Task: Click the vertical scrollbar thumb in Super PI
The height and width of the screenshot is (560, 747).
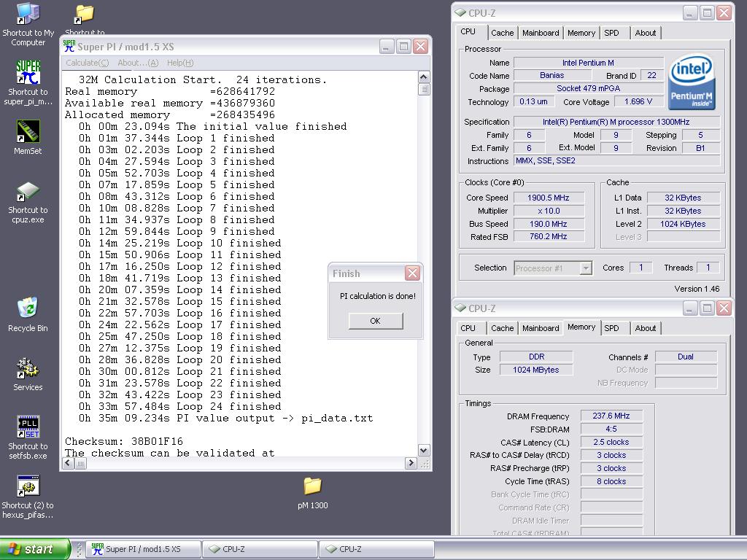Action: (424, 89)
